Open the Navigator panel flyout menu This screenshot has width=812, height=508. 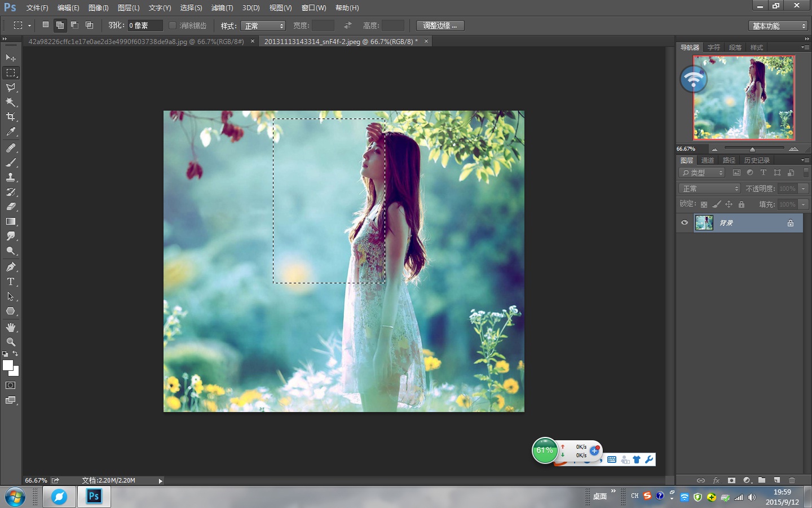(x=805, y=47)
